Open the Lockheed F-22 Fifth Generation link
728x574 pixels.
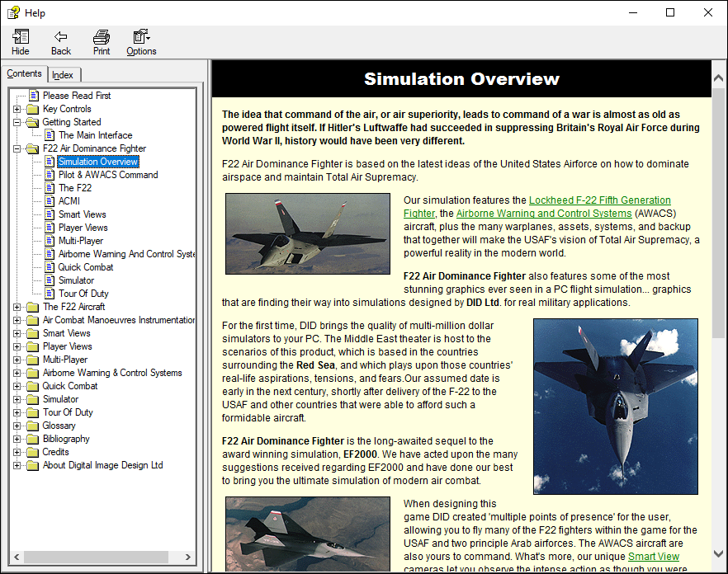[x=600, y=200]
